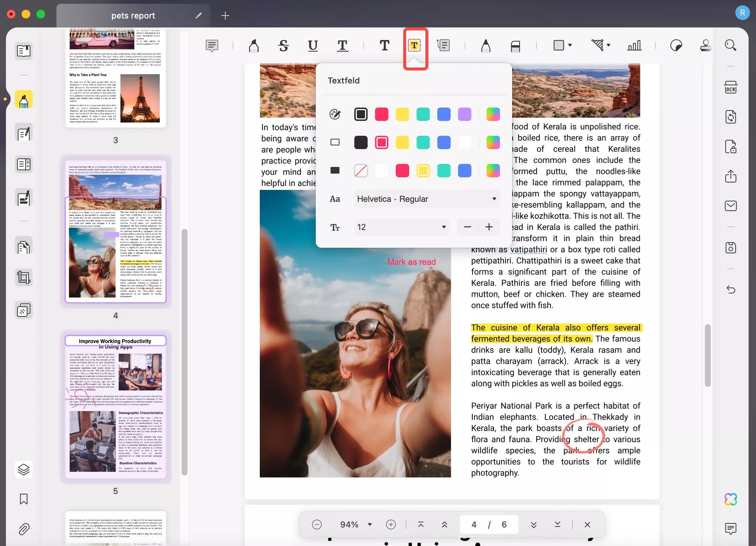Switch to reader mode in left sidebar
Viewport: 756px width, 546px height.
click(24, 51)
